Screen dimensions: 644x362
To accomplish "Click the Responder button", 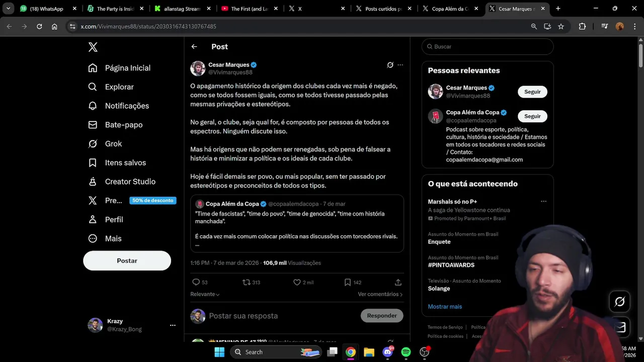I will click(382, 316).
